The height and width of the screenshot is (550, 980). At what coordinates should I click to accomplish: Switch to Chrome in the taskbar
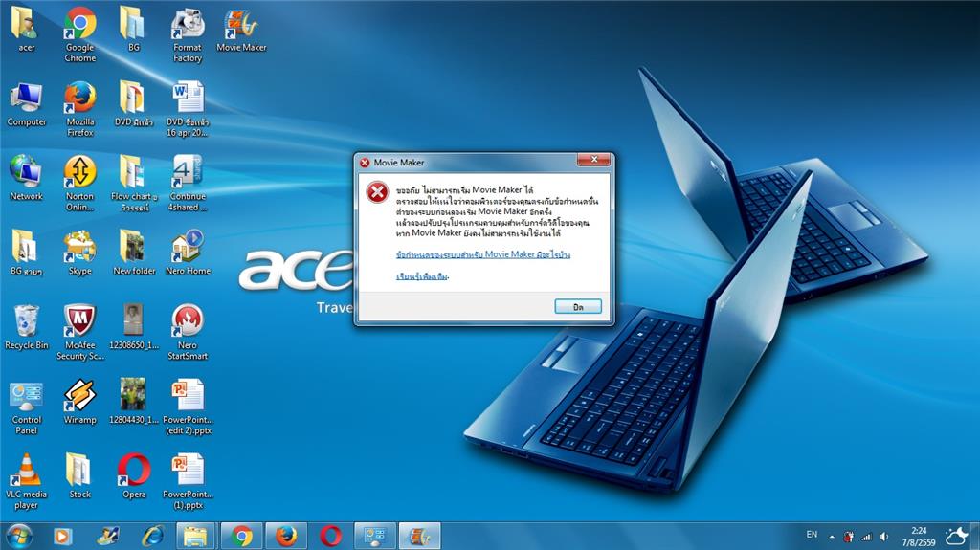(241, 537)
